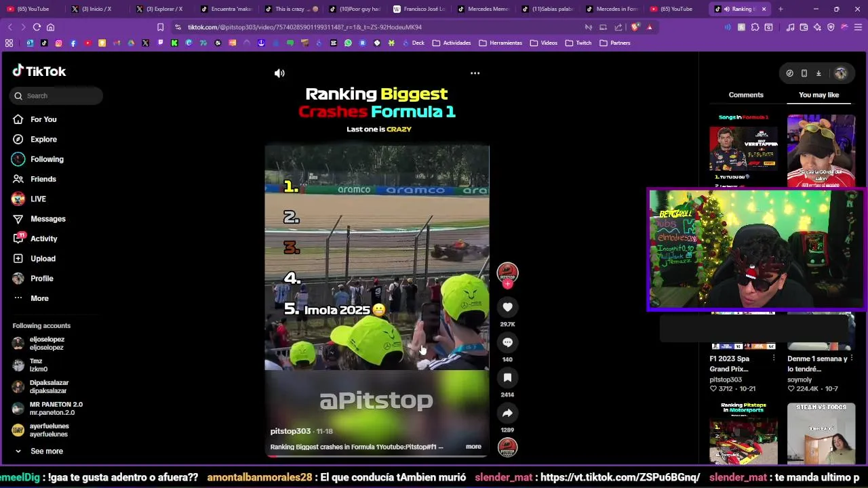Reload the page in the browser
Image resolution: width=868 pixels, height=488 pixels.
pos(37,27)
